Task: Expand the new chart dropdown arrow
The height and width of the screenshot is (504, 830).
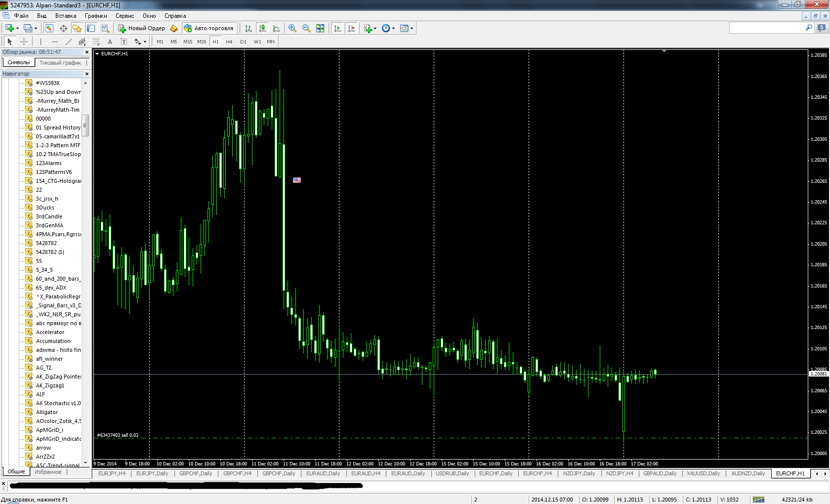Action: coord(17,28)
